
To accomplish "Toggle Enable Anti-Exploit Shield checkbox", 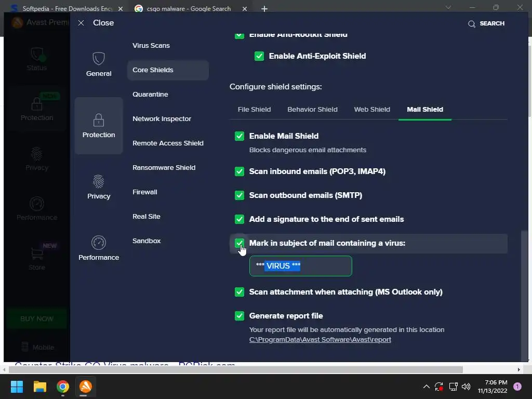I will pyautogui.click(x=259, y=56).
